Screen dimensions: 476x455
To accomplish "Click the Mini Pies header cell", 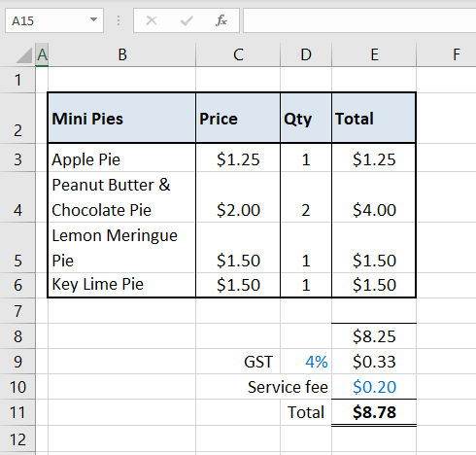I will pyautogui.click(x=121, y=119).
